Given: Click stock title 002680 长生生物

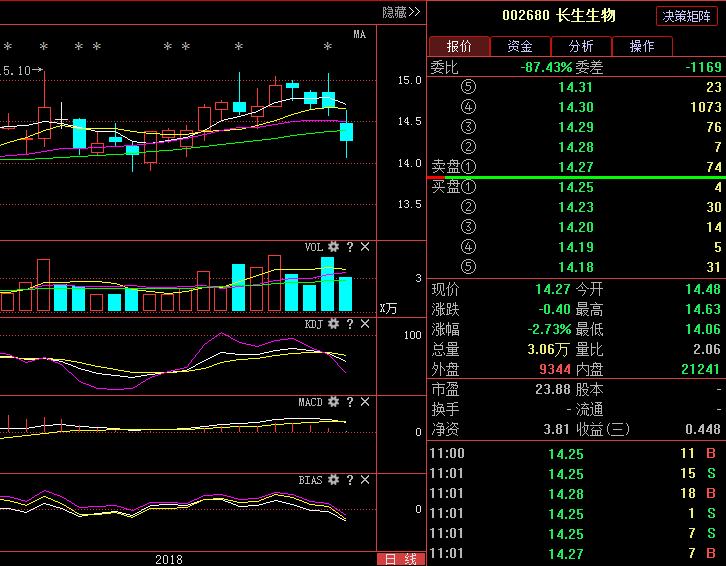Looking at the screenshot, I should [558, 15].
